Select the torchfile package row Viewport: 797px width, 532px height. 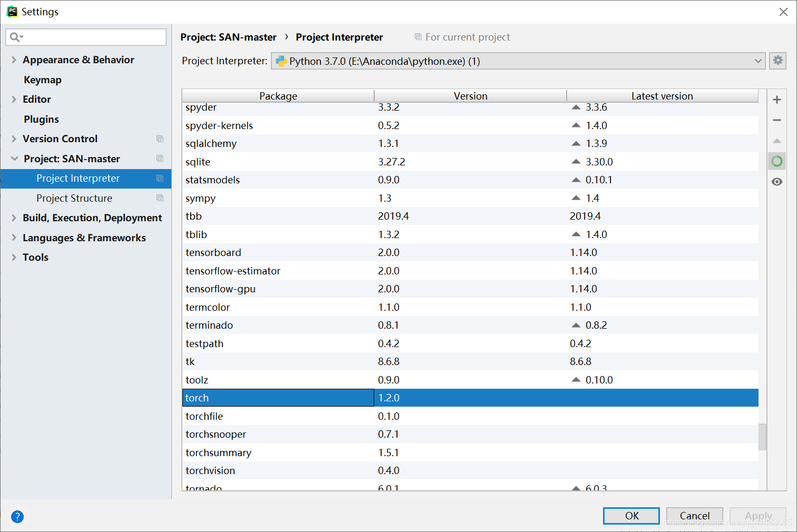click(x=470, y=416)
